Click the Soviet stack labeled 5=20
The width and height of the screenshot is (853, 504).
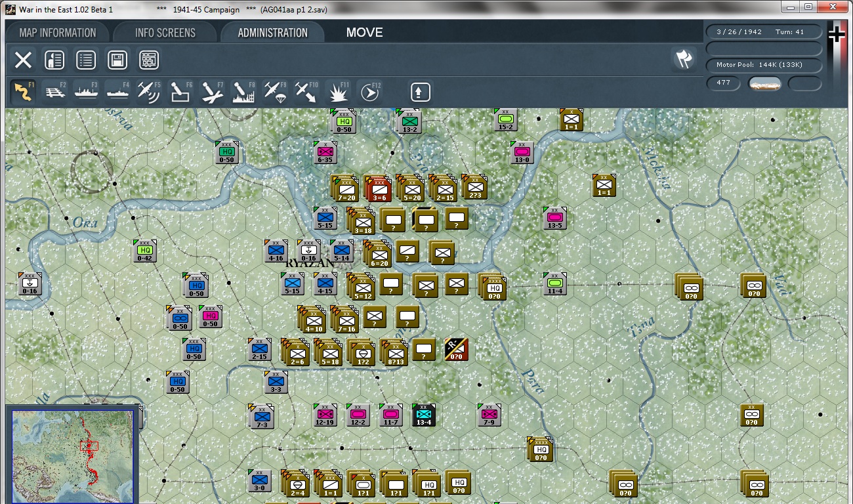click(411, 188)
